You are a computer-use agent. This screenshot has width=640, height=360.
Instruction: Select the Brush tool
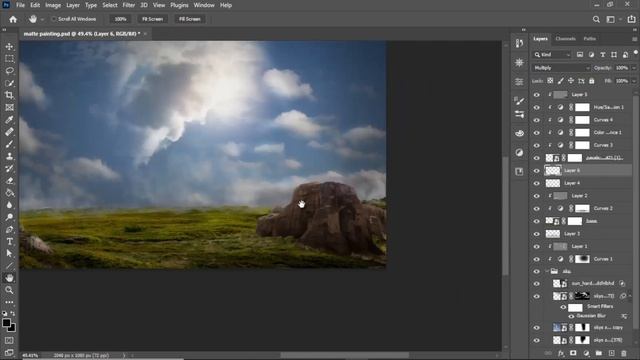click(x=9, y=144)
